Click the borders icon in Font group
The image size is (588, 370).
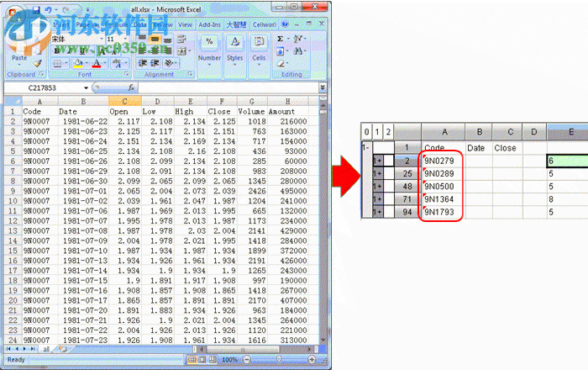tap(57, 63)
